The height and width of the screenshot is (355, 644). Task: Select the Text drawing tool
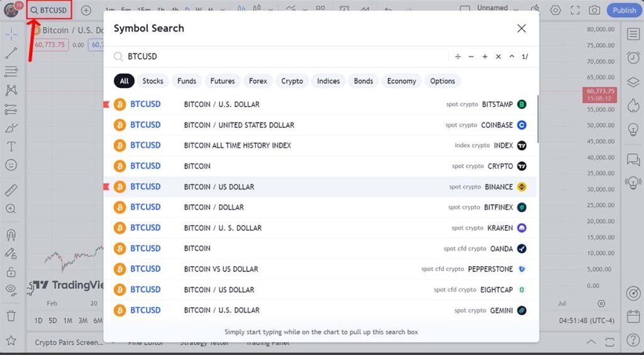click(x=11, y=146)
